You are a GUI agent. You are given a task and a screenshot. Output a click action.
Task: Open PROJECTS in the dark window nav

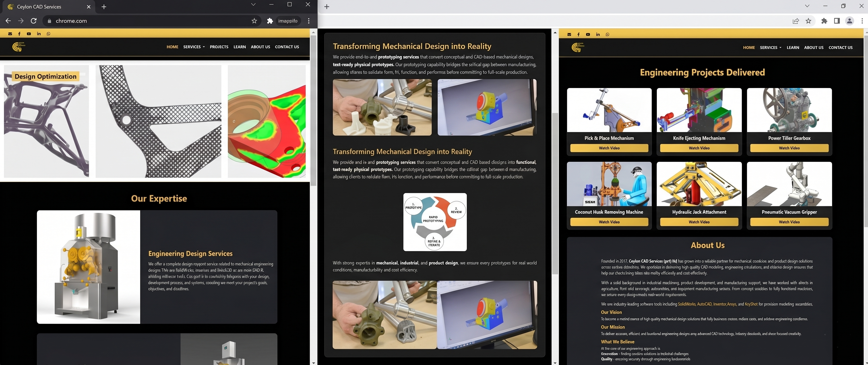pos(219,47)
